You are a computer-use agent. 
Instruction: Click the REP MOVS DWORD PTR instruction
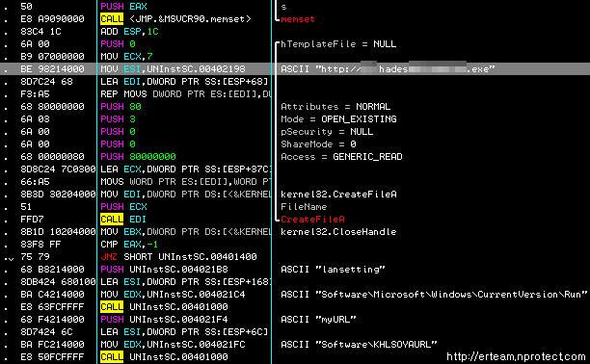(185, 94)
